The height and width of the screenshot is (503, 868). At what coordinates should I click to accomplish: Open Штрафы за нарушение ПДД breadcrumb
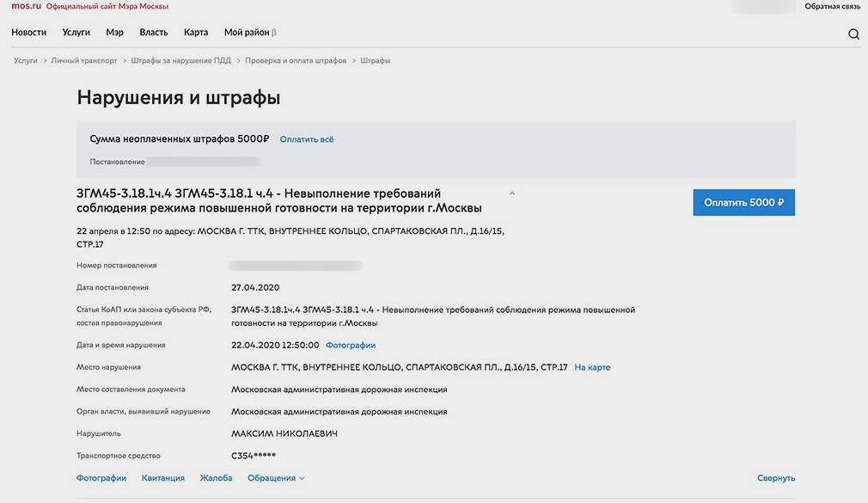(x=180, y=61)
